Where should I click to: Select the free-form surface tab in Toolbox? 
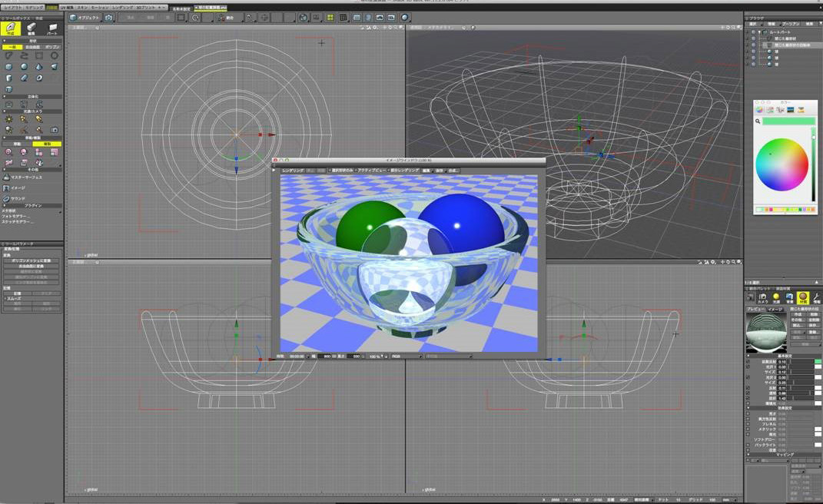32,47
